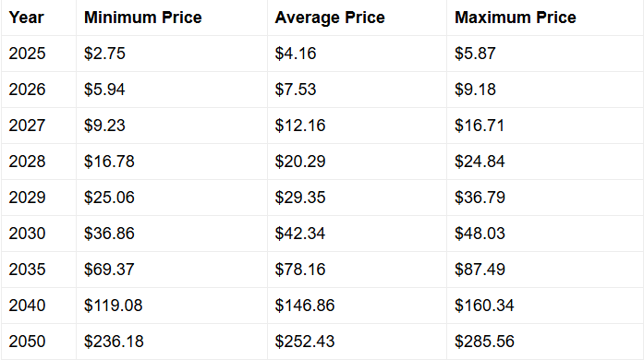The height and width of the screenshot is (360, 644).
Task: Select the Minimum Price header cell
Action: pyautogui.click(x=172, y=18)
